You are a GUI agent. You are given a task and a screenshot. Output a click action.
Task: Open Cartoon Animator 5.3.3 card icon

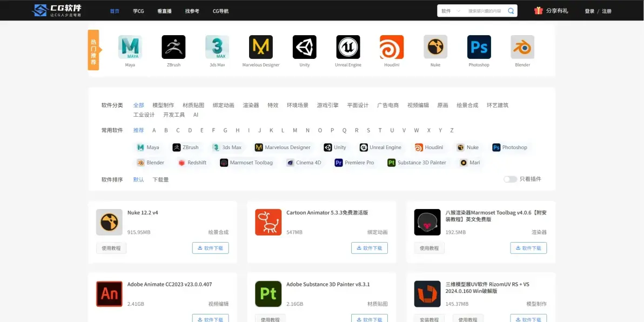[268, 222]
